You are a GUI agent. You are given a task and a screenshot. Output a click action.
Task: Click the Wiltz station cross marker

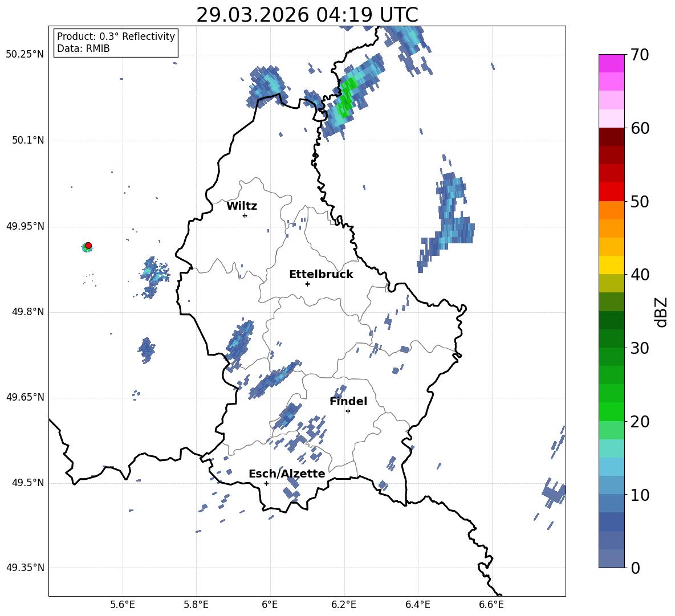pos(245,215)
